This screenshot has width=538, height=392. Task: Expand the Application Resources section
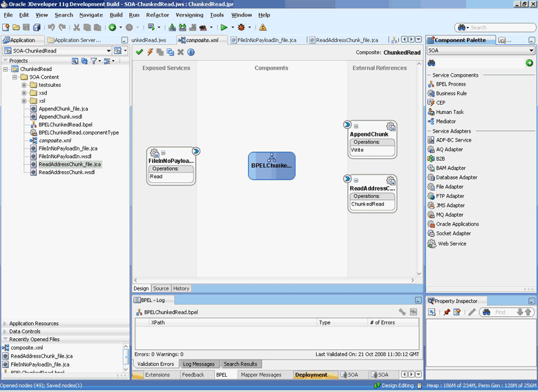[33, 323]
